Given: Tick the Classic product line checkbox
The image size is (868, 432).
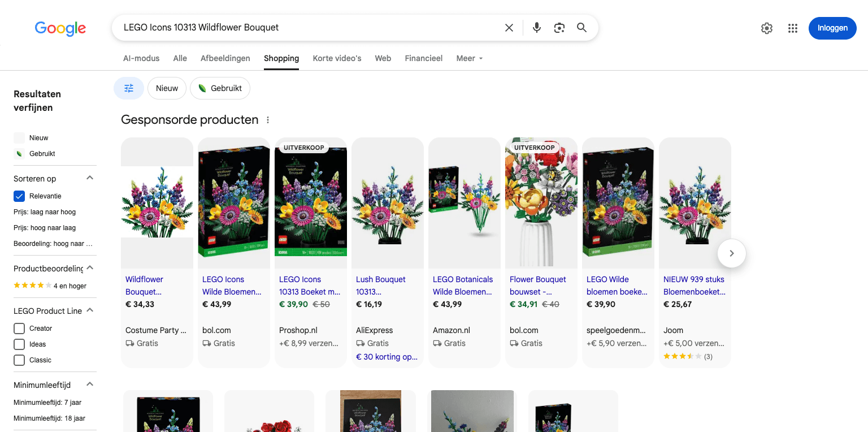Looking at the screenshot, I should tap(19, 360).
